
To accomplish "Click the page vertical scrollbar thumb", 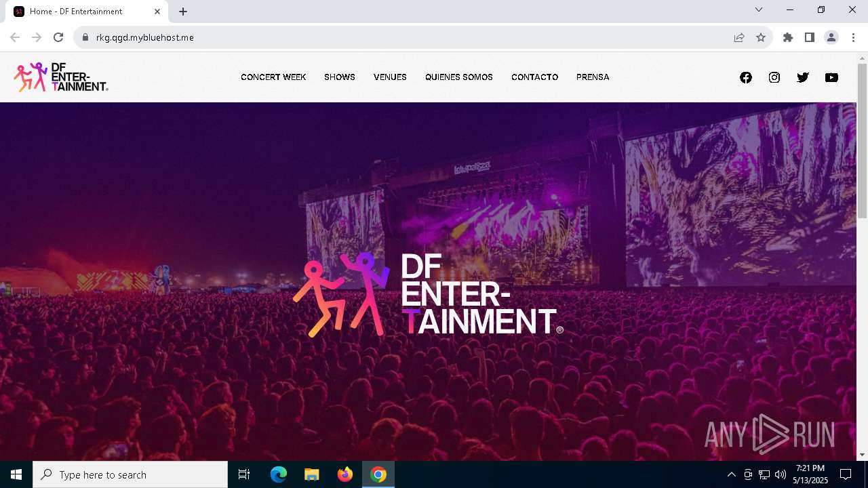I will (x=862, y=141).
